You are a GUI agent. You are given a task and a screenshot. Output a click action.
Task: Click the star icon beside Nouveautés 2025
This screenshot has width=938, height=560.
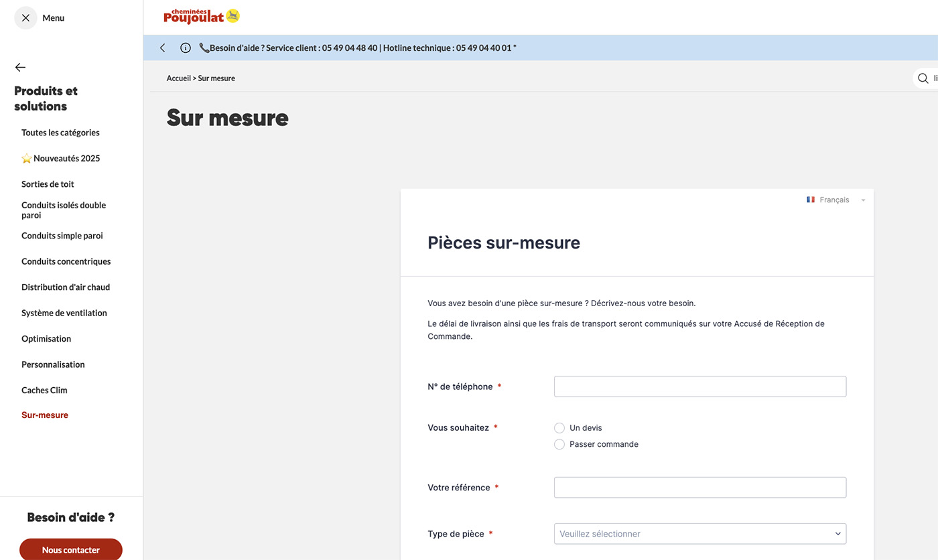pyautogui.click(x=27, y=159)
